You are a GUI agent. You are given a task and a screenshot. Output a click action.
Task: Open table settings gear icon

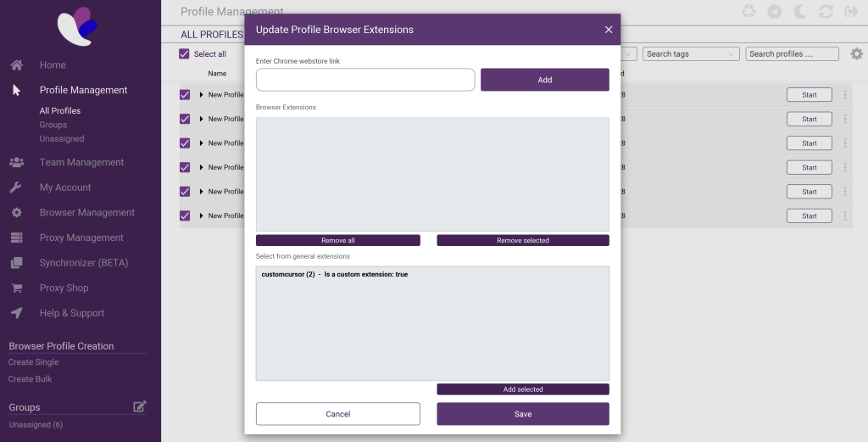(x=856, y=54)
